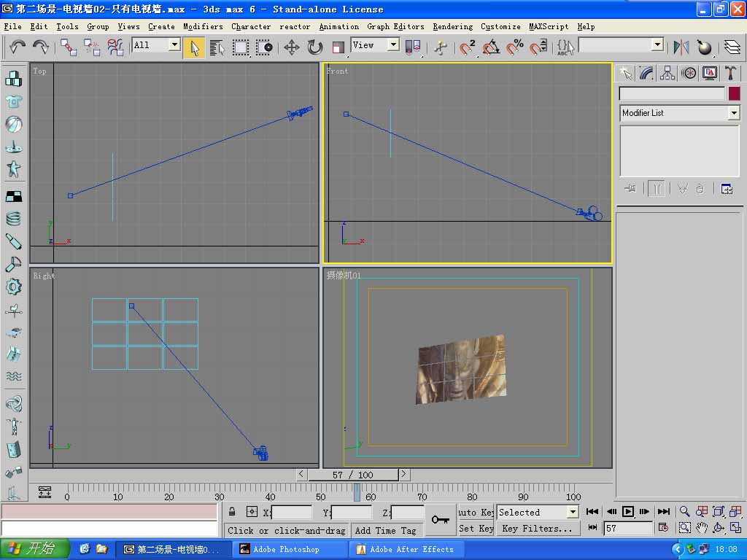Create a reactor Water space warp
This screenshot has height=560, width=747.
coord(13,376)
